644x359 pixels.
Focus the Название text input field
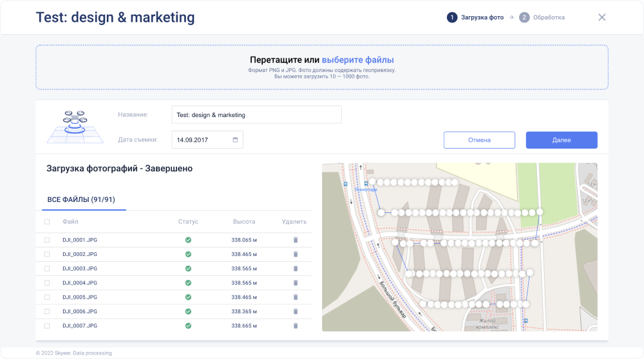click(x=256, y=115)
